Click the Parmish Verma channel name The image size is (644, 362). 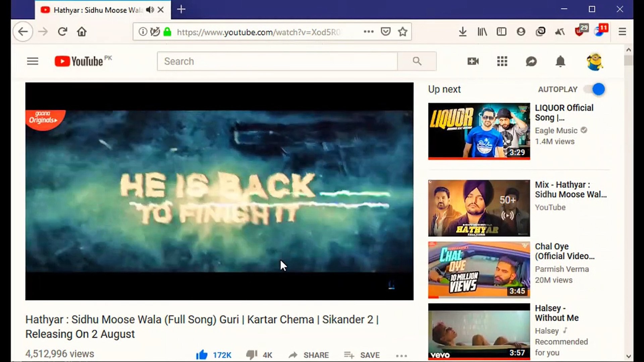562,269
